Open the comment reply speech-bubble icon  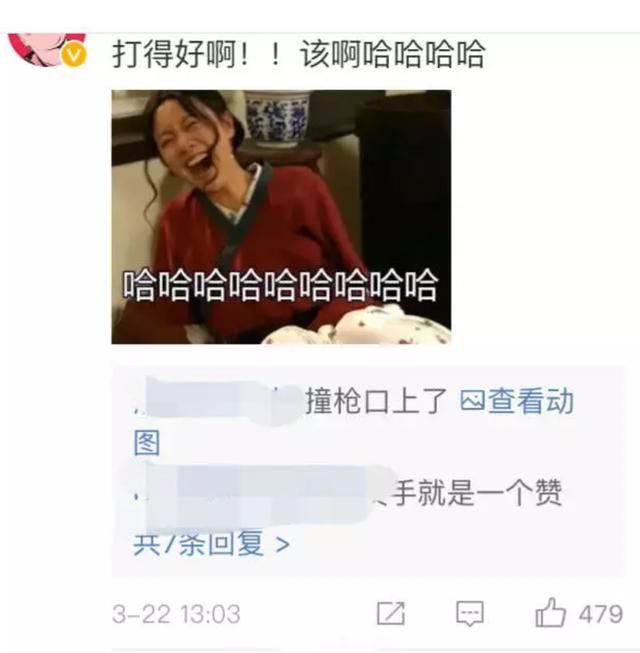(470, 613)
